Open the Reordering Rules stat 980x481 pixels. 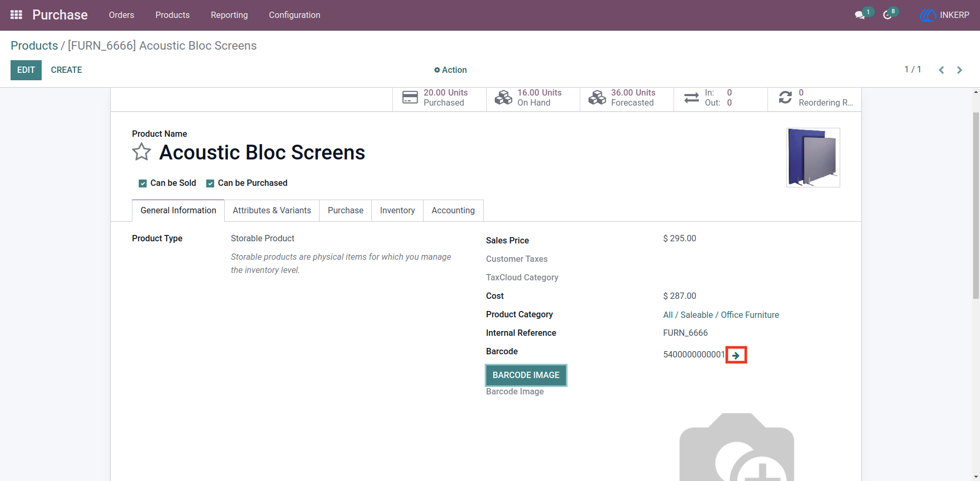pos(814,98)
